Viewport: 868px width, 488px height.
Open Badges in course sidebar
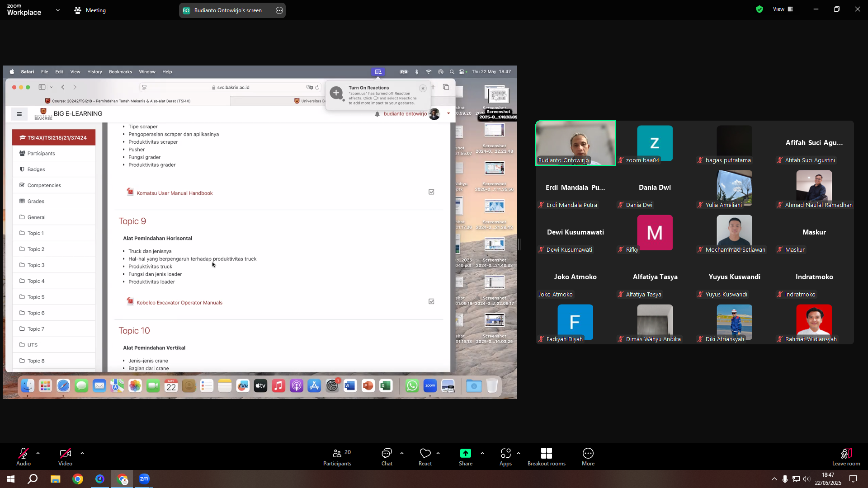pos(54,169)
